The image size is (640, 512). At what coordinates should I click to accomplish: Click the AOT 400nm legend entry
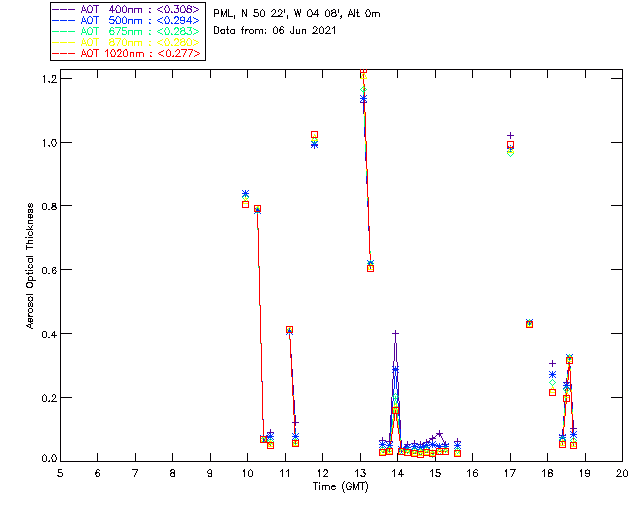[x=126, y=9]
